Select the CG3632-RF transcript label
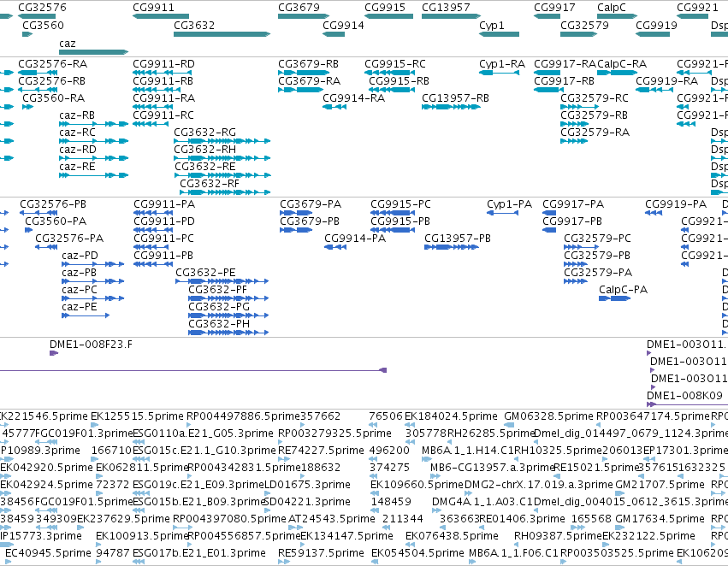This screenshot has height=566, width=728. click(210, 183)
